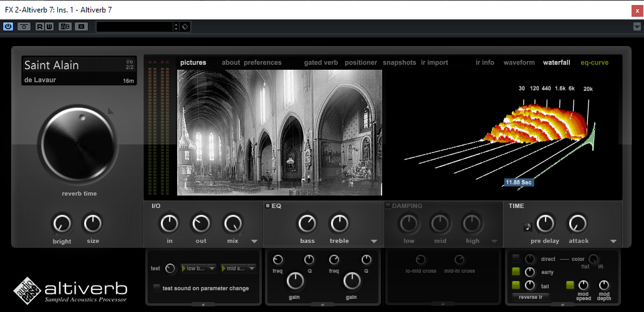This screenshot has width=644, height=312.
Task: Click collapse handle under test panel
Action: tap(203, 304)
